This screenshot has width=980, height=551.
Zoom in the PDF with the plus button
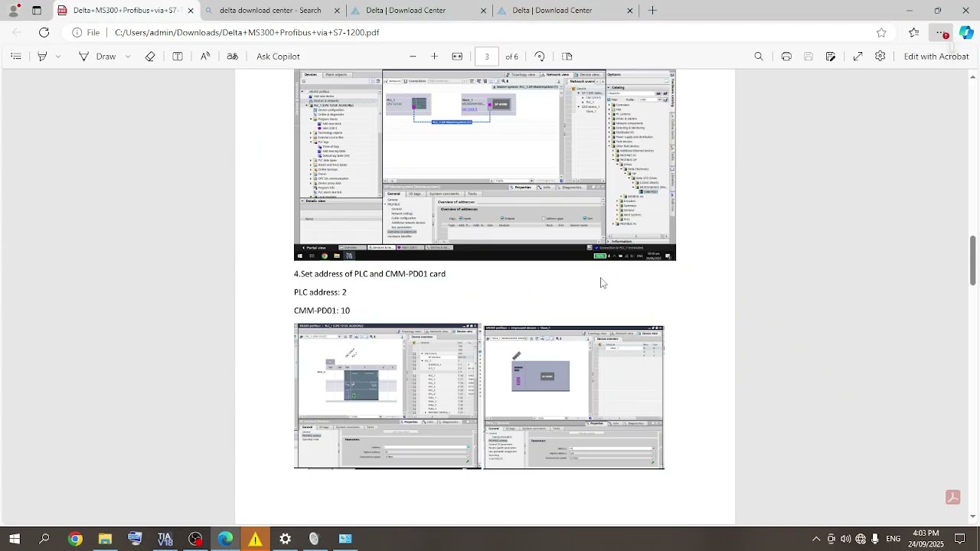(x=434, y=56)
